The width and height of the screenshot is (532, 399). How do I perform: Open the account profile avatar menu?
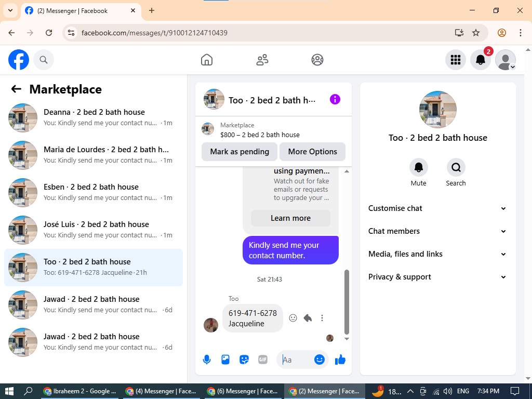[506, 60]
